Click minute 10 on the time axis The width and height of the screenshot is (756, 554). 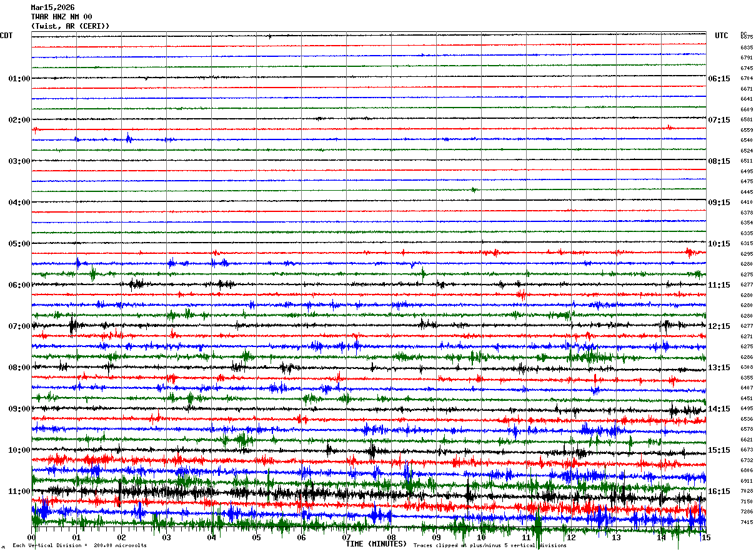click(x=482, y=538)
